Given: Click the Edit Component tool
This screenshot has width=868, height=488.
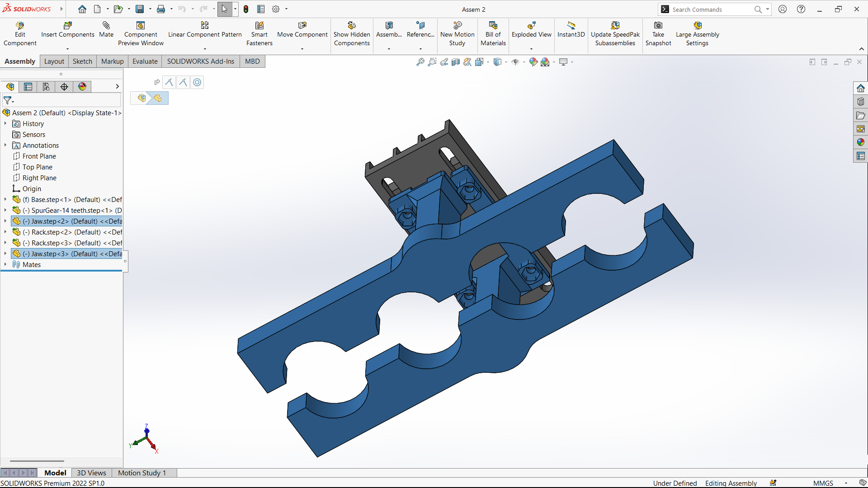Looking at the screenshot, I should coord(20,34).
